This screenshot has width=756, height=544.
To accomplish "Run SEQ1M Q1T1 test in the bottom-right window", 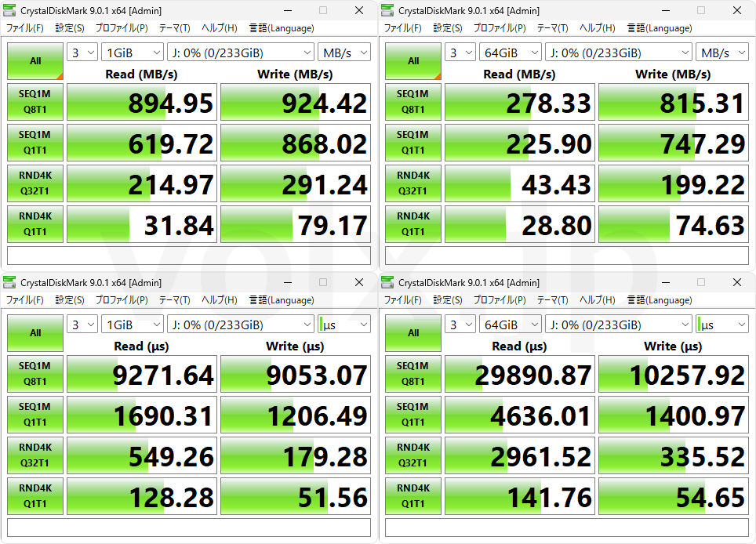I will pos(413,415).
